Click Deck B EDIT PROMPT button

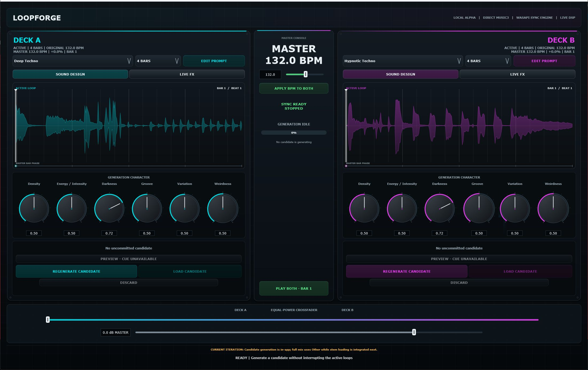(544, 61)
